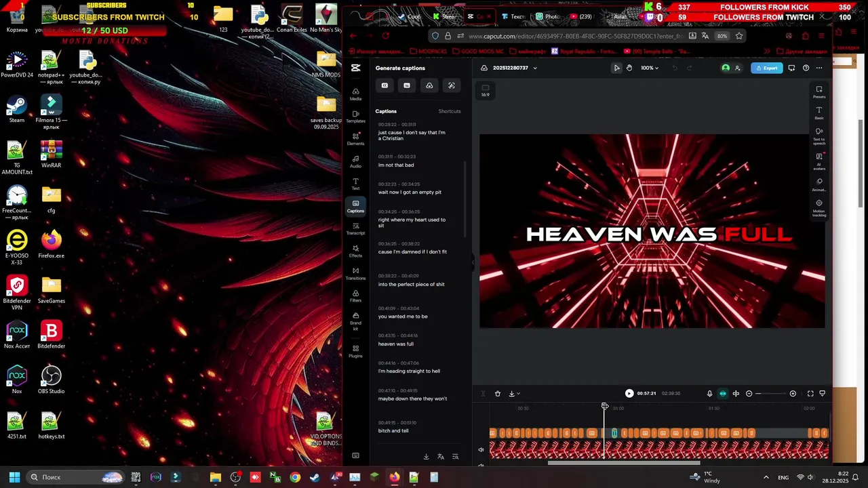Open WinRAR desktop icon
868x488 pixels.
click(x=51, y=155)
